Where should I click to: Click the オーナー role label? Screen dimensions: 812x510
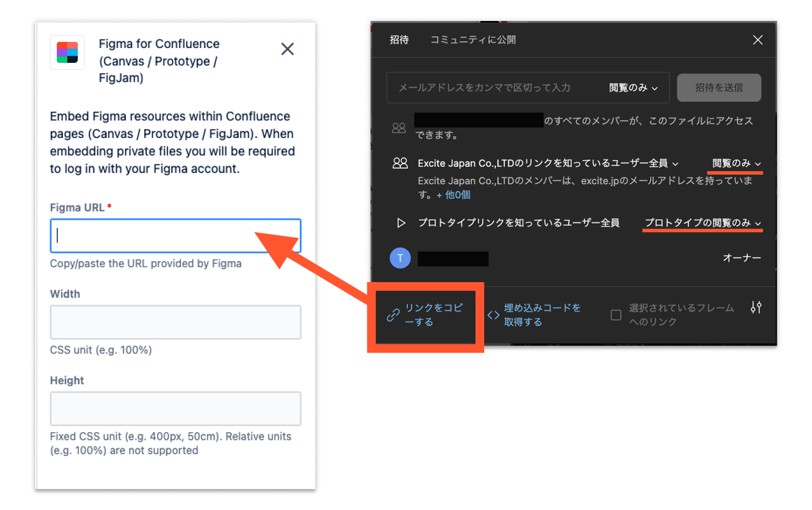coord(742,258)
